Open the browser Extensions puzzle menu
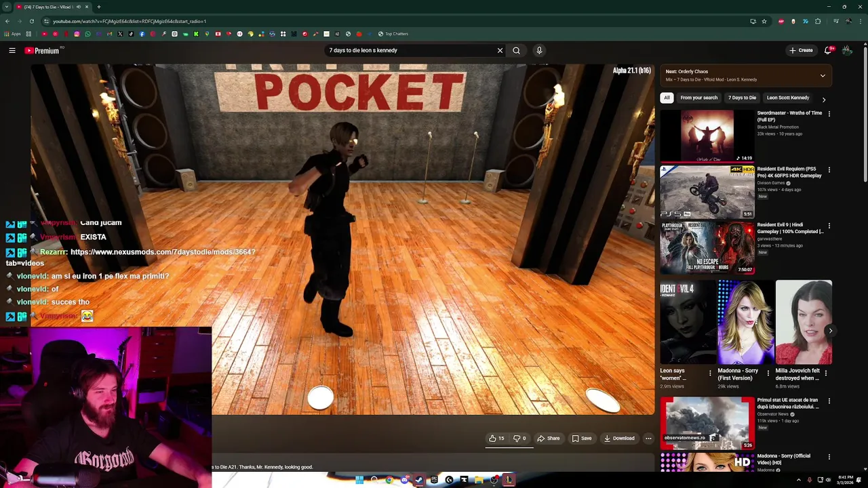This screenshot has width=868, height=488. [818, 21]
